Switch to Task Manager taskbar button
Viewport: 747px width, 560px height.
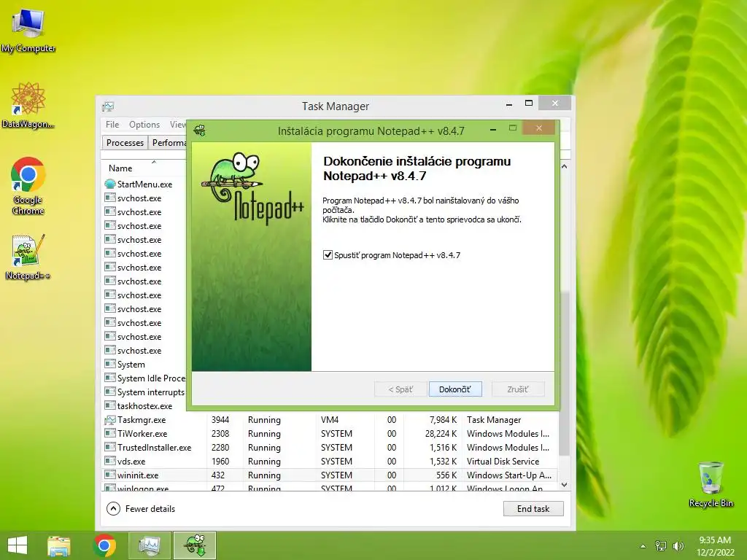point(150,545)
